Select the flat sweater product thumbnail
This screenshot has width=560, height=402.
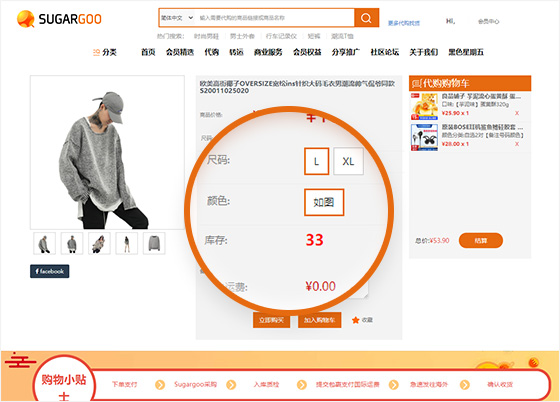pos(154,243)
